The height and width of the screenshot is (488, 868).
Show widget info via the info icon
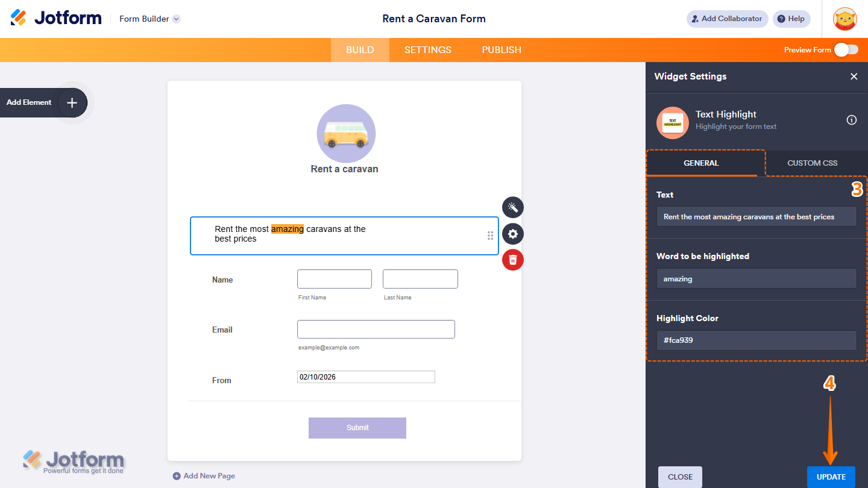click(852, 120)
